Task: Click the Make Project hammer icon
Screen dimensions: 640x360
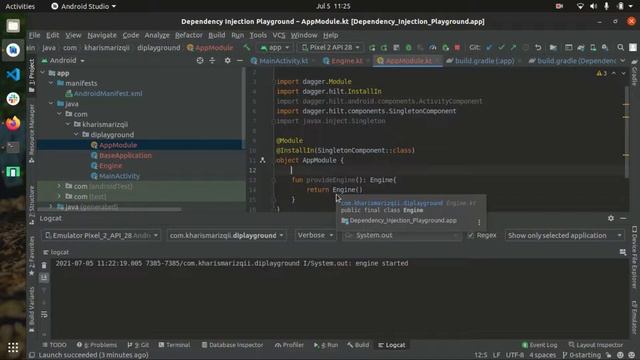Action: click(x=247, y=48)
